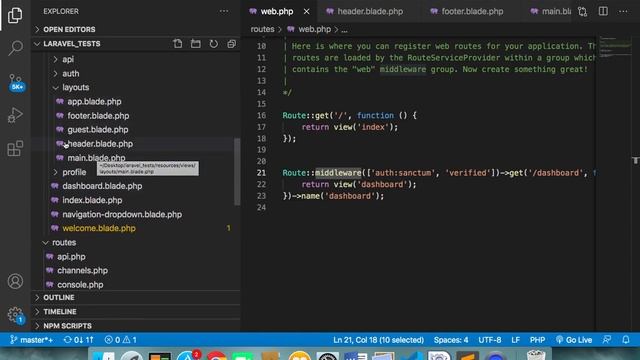Open index.blade.php in explorer
This screenshot has width=640, height=360.
click(135, 200)
